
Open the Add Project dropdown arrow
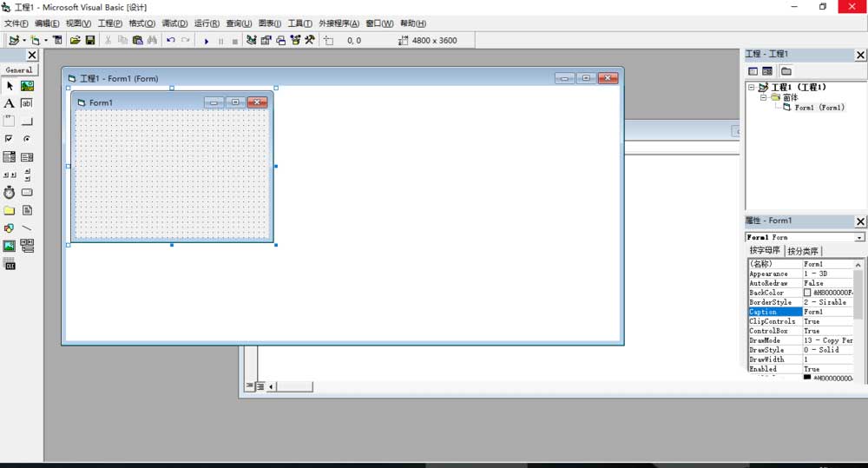pos(24,41)
